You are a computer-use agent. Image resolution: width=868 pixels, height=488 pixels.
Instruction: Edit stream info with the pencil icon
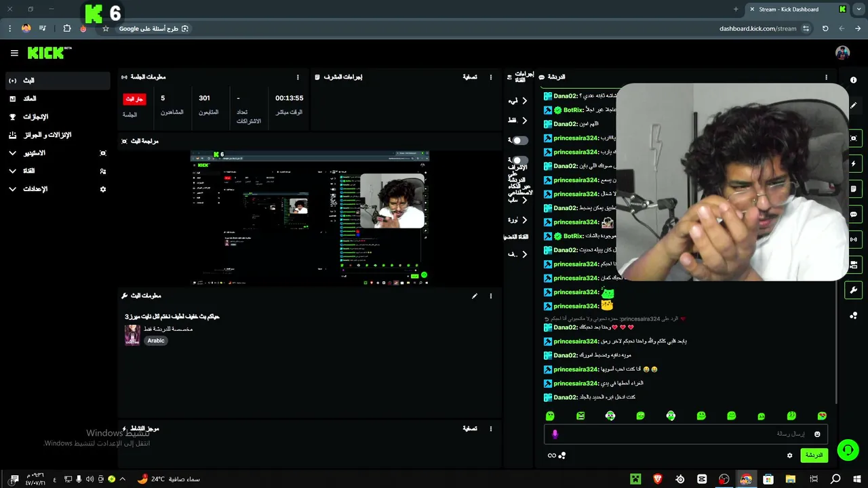pyautogui.click(x=475, y=296)
